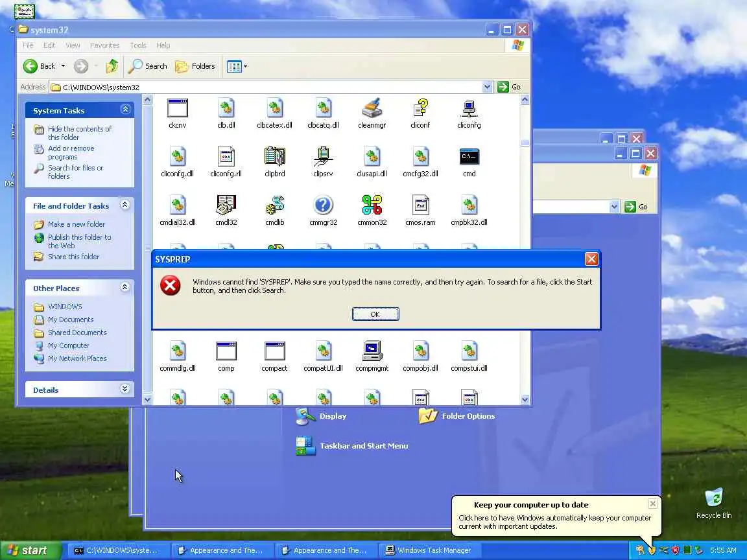
Task: Click the Search toolbar button
Action: pos(148,66)
